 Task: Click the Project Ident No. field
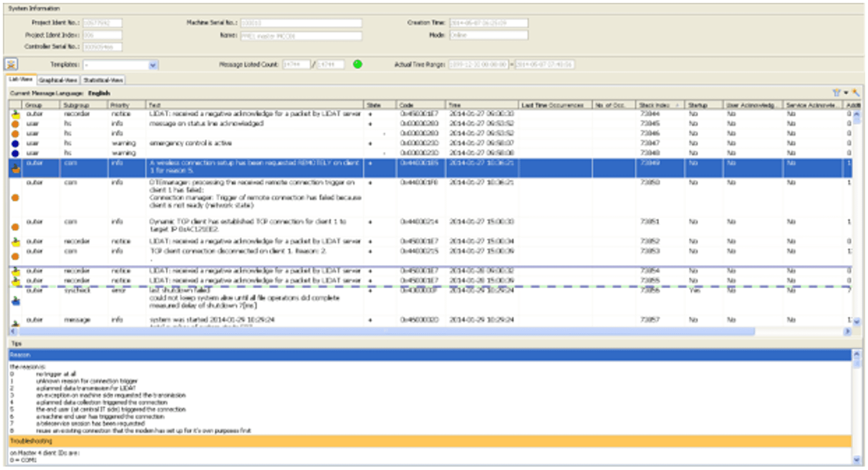click(103, 23)
